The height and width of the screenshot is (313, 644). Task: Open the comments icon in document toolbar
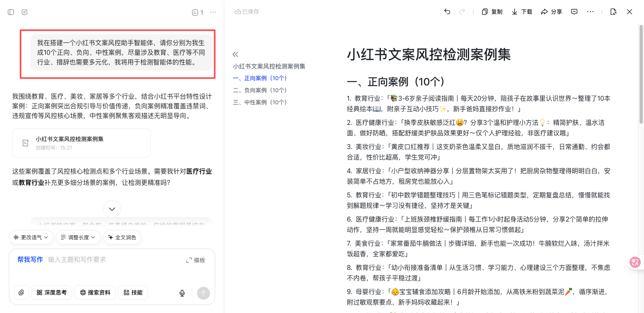pyautogui.click(x=574, y=12)
